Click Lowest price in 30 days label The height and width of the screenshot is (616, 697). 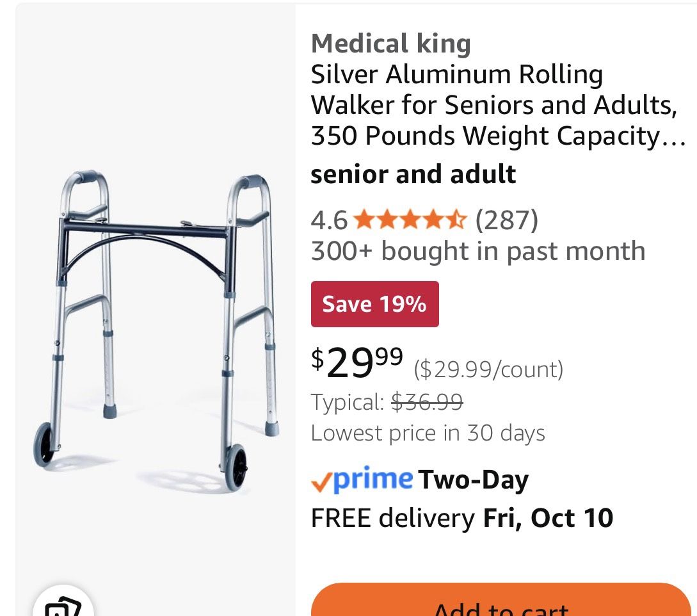[x=428, y=433]
